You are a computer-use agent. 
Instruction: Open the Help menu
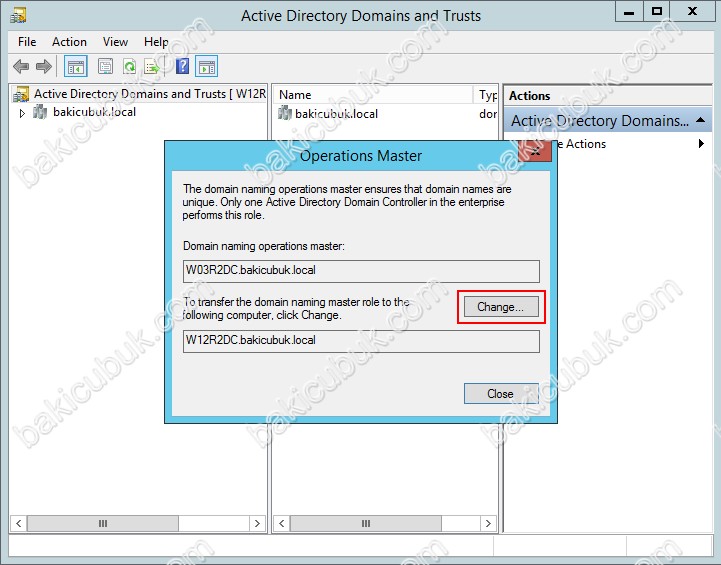[156, 42]
